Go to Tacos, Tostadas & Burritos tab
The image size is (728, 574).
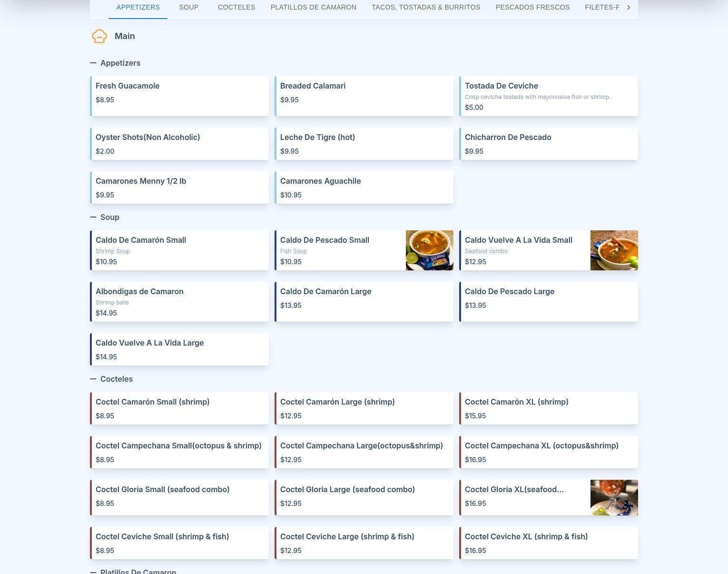click(426, 7)
